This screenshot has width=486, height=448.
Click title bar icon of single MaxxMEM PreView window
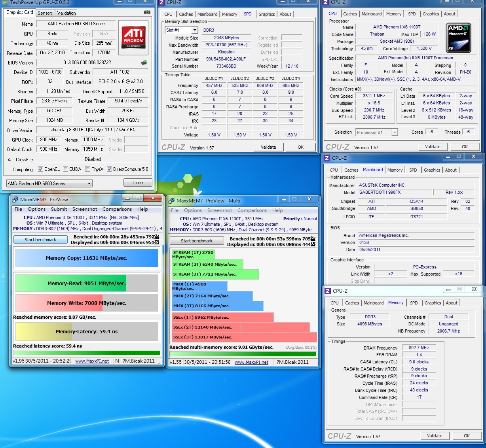pos(15,200)
